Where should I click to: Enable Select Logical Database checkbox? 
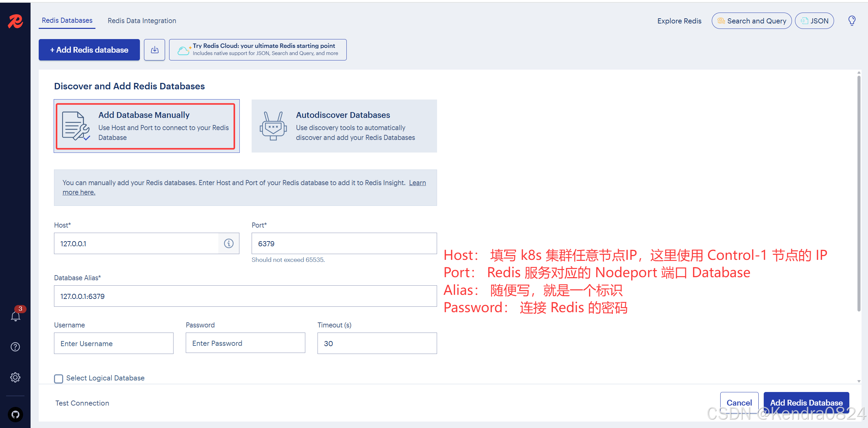tap(58, 379)
